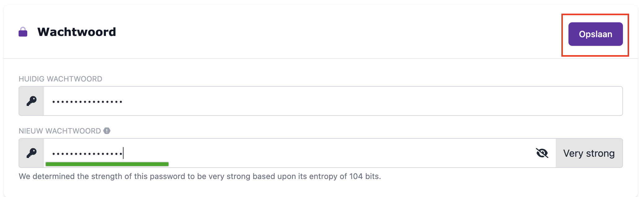Click the purple lock icon beside Wachtwoord

click(x=23, y=32)
